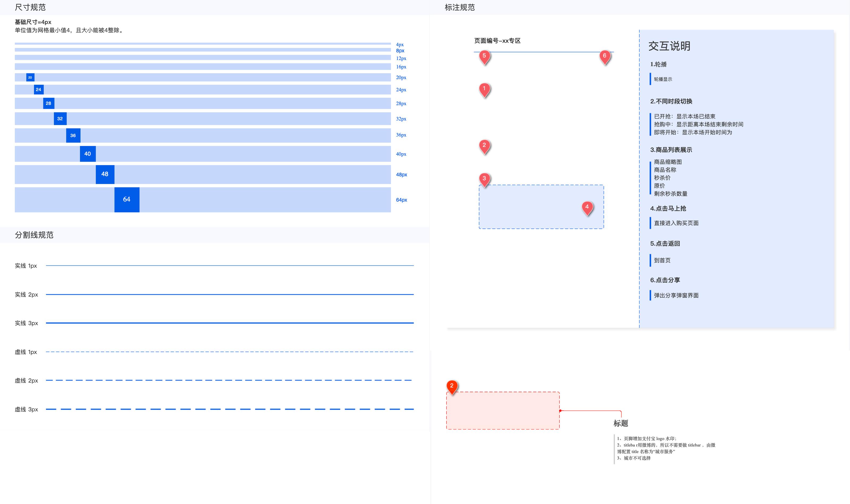
Task: Click marker pin 3 on the blue dashed box
Action: [484, 180]
